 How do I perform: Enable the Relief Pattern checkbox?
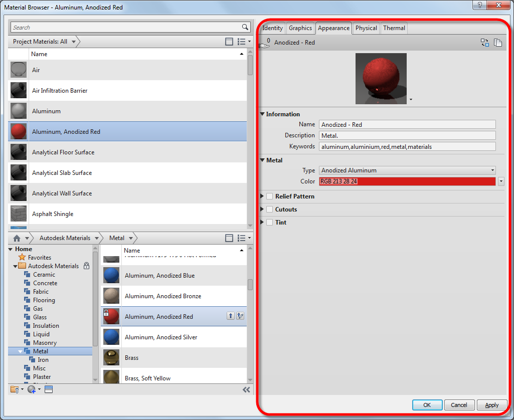(x=269, y=196)
